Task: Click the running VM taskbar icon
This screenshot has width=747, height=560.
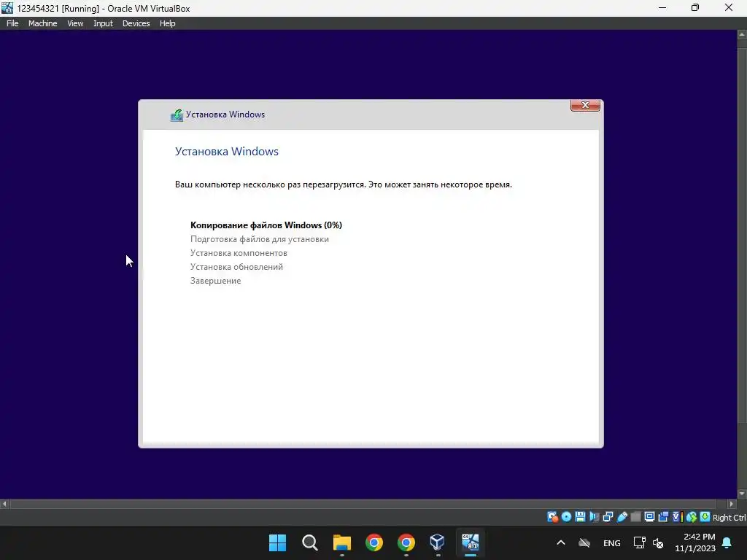Action: (x=470, y=542)
